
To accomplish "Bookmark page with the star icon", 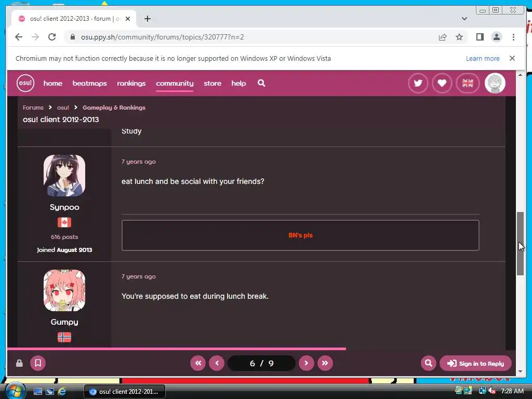I will 459,37.
